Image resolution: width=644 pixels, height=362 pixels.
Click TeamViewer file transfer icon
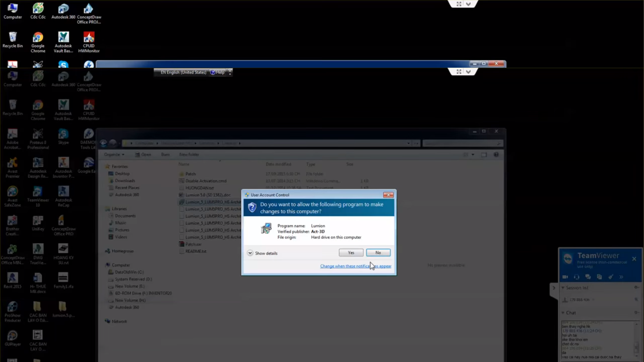[599, 277]
